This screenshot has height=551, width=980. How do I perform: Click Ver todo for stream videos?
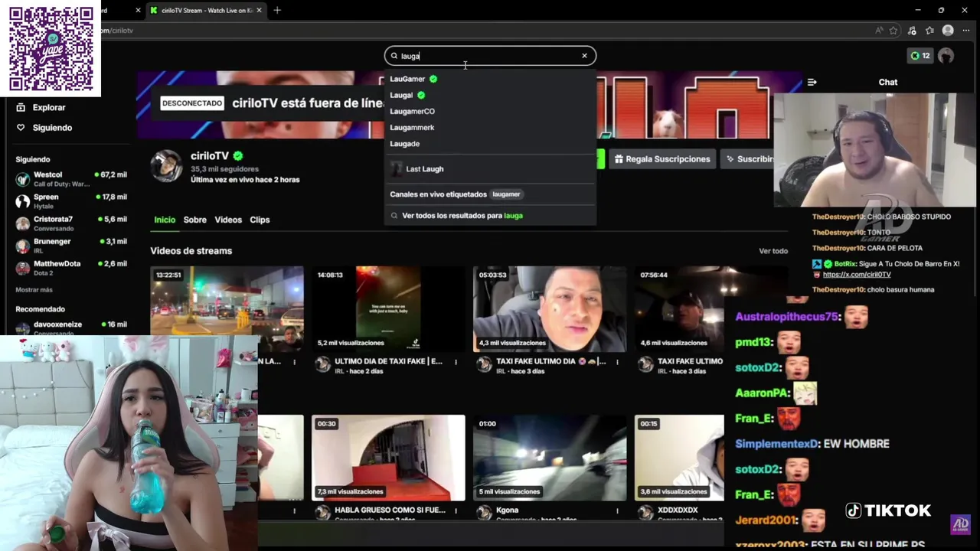[773, 251]
